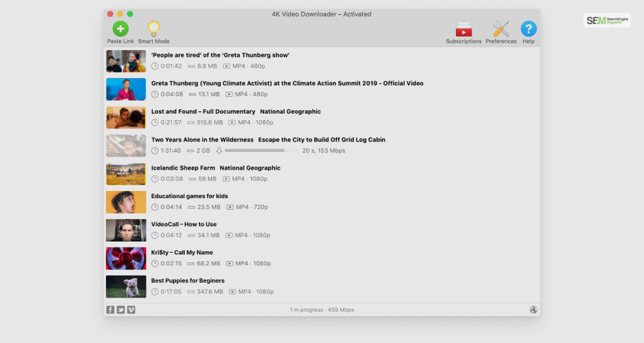Select the Two Years Alone thumbnail
644x343 pixels.
[x=126, y=146]
